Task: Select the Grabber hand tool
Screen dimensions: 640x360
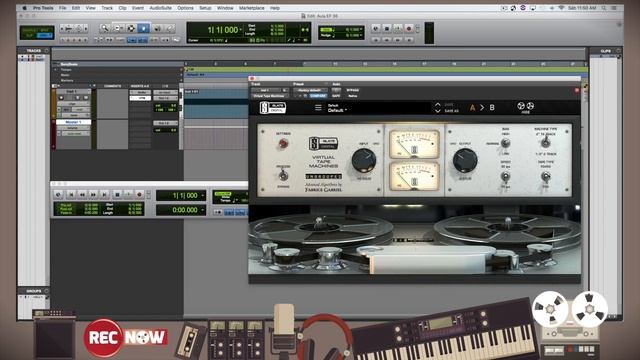Action: pos(144,28)
